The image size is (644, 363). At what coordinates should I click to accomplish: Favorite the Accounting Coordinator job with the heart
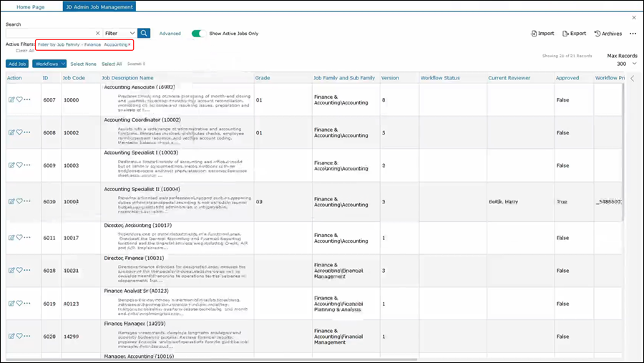(19, 132)
